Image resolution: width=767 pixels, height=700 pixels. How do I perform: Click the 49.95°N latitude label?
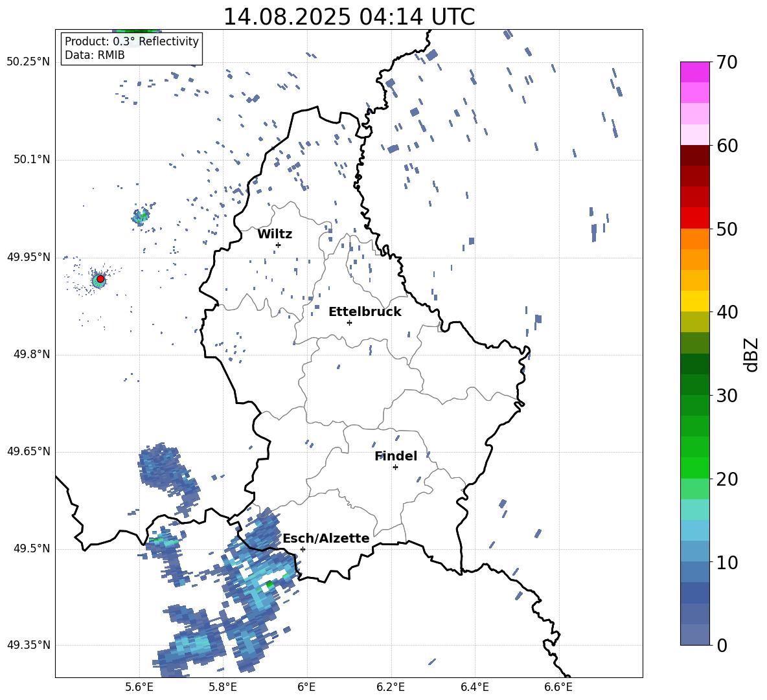pos(29,257)
